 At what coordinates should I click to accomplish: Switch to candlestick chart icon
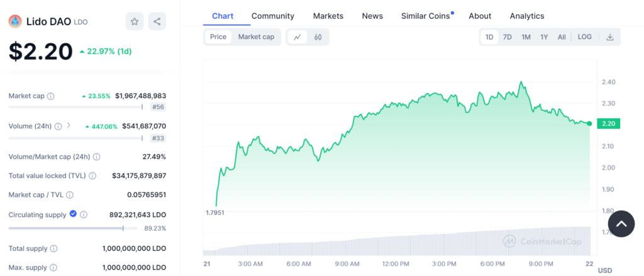[x=318, y=37]
